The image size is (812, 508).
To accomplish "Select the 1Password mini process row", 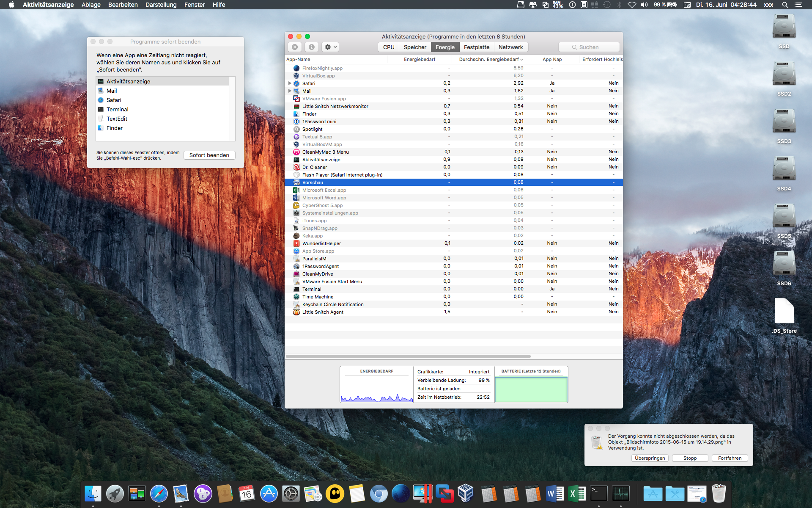I will [454, 121].
